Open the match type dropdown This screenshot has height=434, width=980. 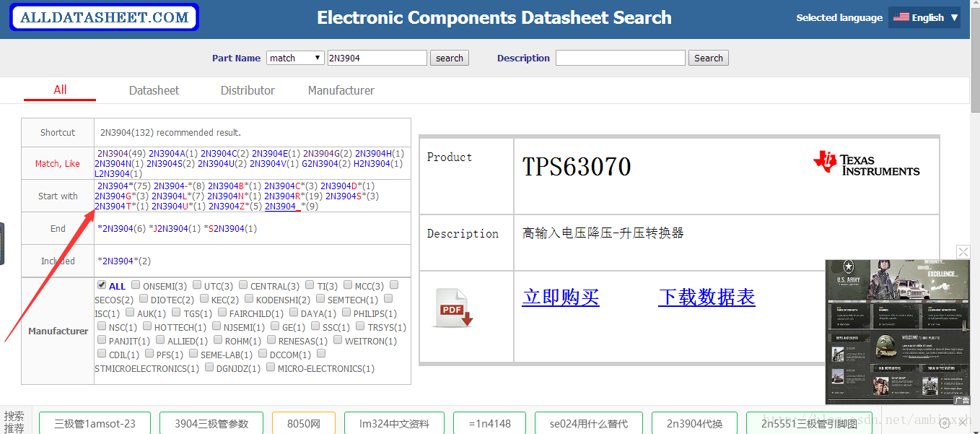295,58
